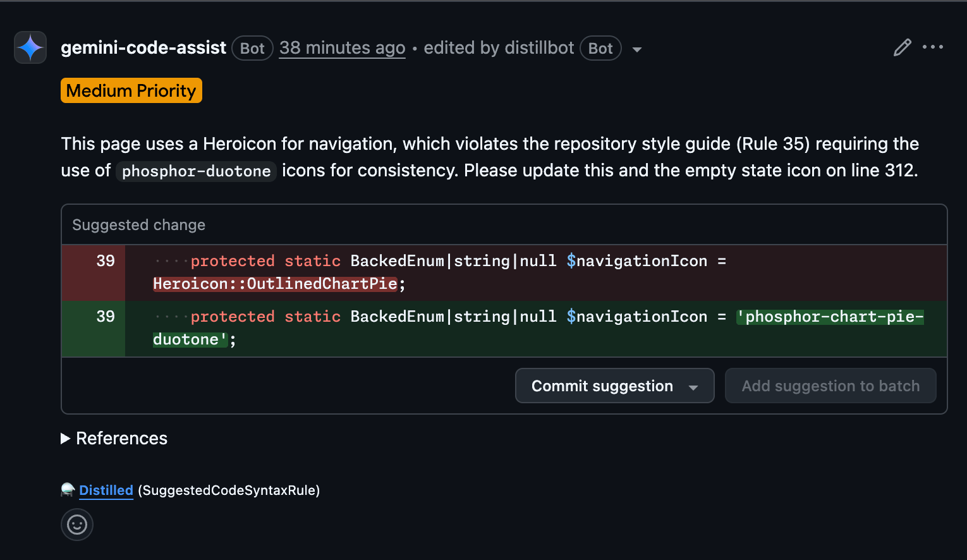The width and height of the screenshot is (967, 560).
Task: Click the phosphor-duotone inline code text
Action: coord(196,171)
